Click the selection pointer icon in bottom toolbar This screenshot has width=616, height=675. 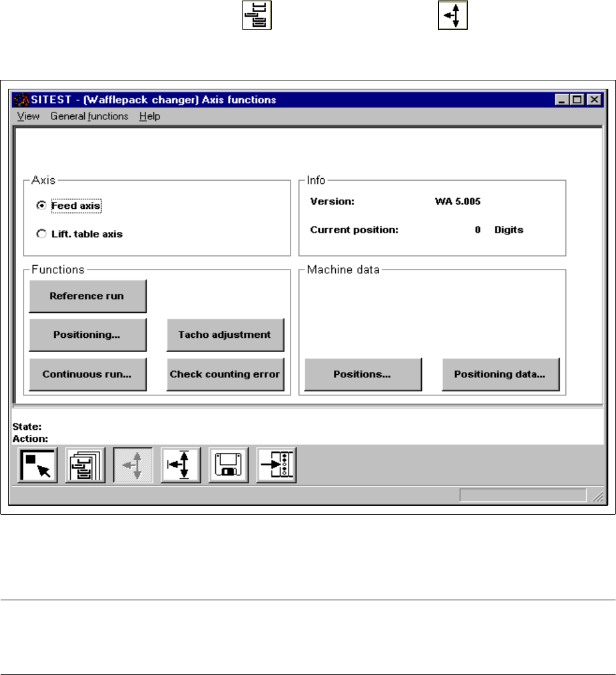coord(38,466)
